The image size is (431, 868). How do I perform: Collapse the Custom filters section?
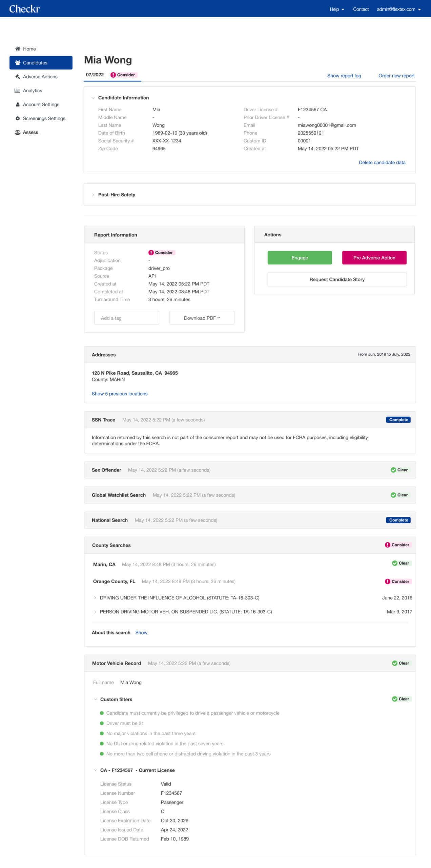tap(95, 699)
